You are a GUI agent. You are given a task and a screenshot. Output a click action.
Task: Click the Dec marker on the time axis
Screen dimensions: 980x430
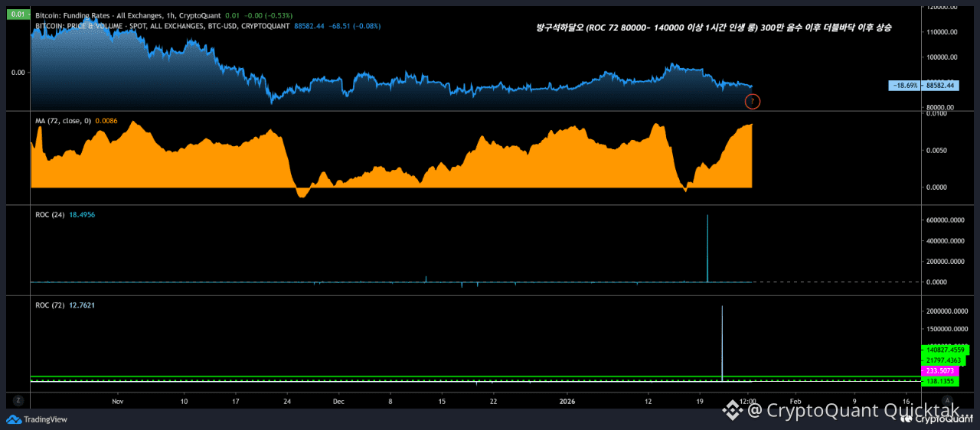pyautogui.click(x=338, y=401)
